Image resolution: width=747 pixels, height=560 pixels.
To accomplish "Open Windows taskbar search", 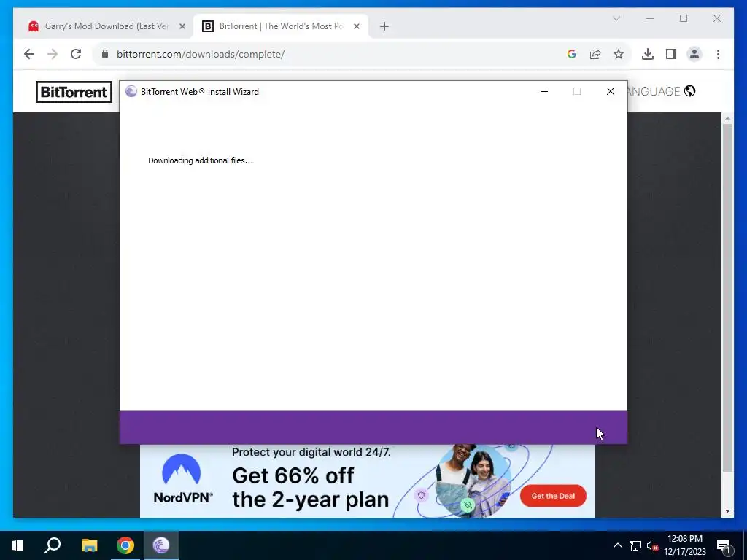I will [x=53, y=545].
